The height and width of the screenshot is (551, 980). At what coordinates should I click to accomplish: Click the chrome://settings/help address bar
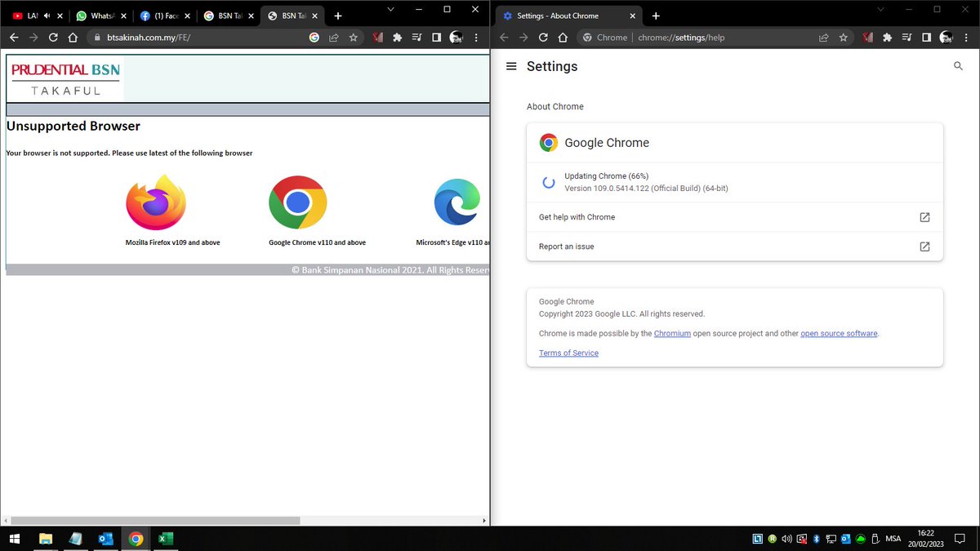point(681,38)
